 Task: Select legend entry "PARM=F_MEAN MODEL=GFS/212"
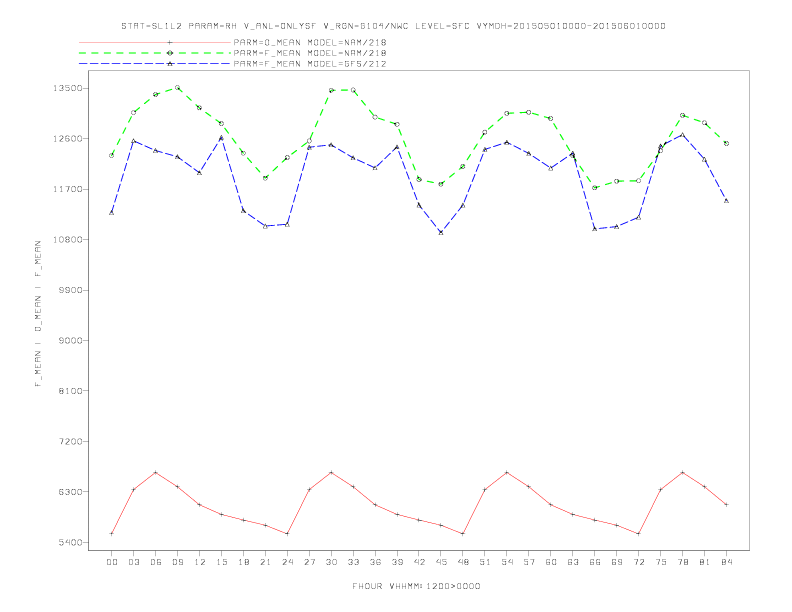pos(310,64)
